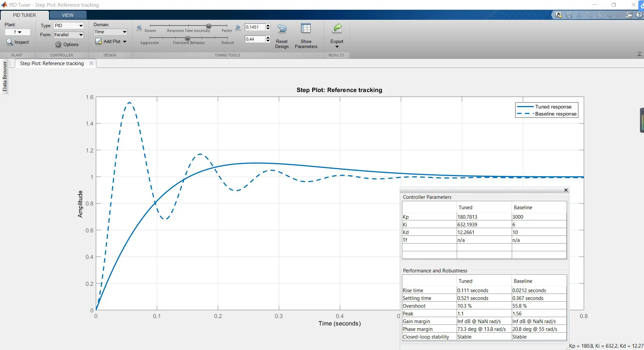644x350 pixels.
Task: Expand the Plant selection dropdown
Action: pos(17,32)
